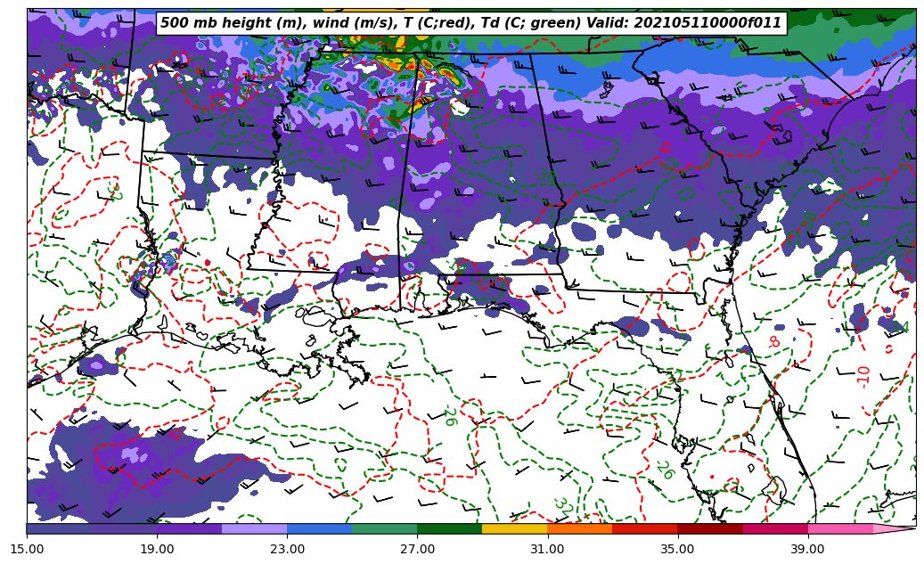
Task: Click the 23.00 colorbar tick label
Action: (287, 549)
